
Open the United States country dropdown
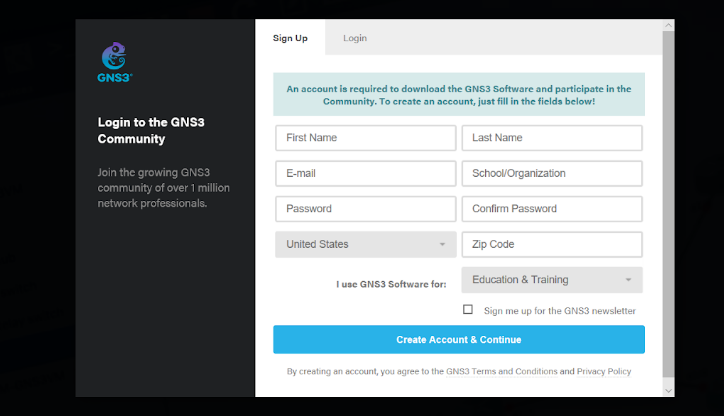(366, 244)
